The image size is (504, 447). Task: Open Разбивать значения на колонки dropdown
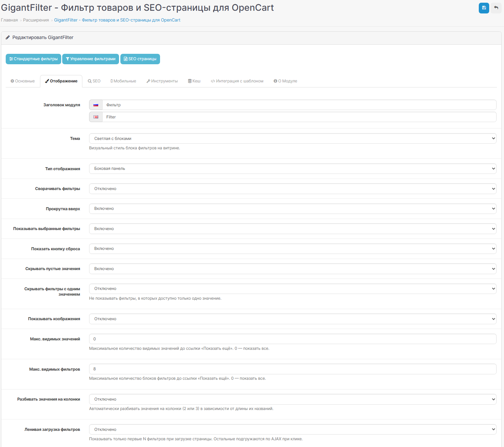293,399
